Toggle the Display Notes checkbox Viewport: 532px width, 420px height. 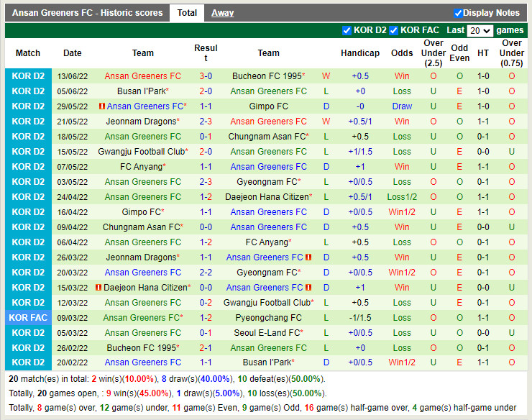coord(458,13)
